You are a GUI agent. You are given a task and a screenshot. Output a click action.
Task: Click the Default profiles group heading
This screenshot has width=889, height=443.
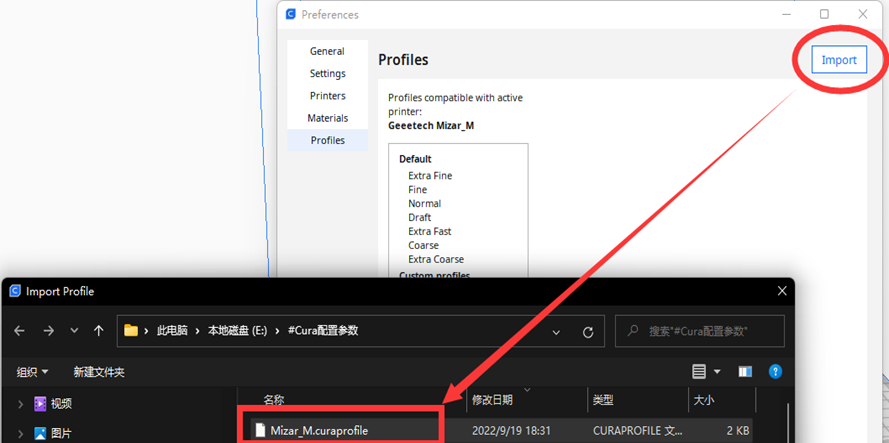[x=415, y=159]
